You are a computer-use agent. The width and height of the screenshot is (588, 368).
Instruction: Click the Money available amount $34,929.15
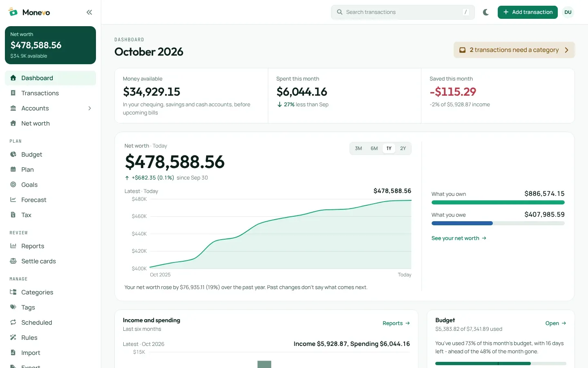pyautogui.click(x=151, y=92)
